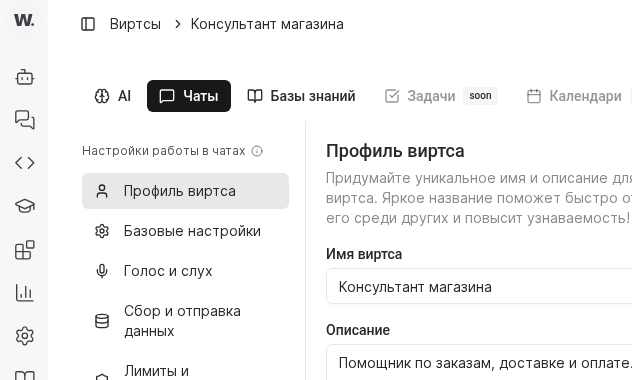This screenshot has width=632, height=380.
Task: Open the robot virts icon in sidebar
Action: point(25,77)
